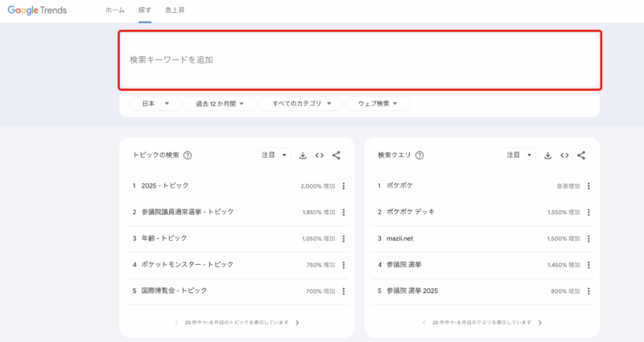Go to previous page of queries
Screen dimensions: 644x342
coord(424,323)
